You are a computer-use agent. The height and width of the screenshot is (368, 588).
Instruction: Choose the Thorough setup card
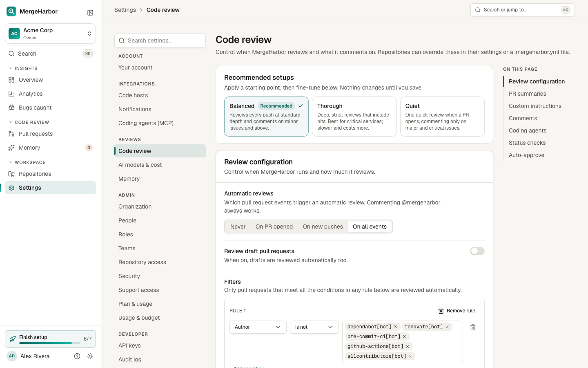[354, 117]
